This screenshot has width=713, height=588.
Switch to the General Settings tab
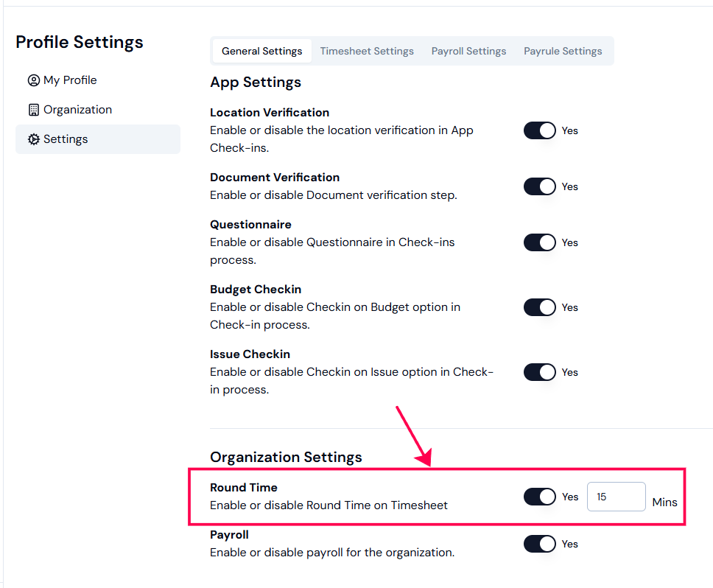[x=262, y=51]
